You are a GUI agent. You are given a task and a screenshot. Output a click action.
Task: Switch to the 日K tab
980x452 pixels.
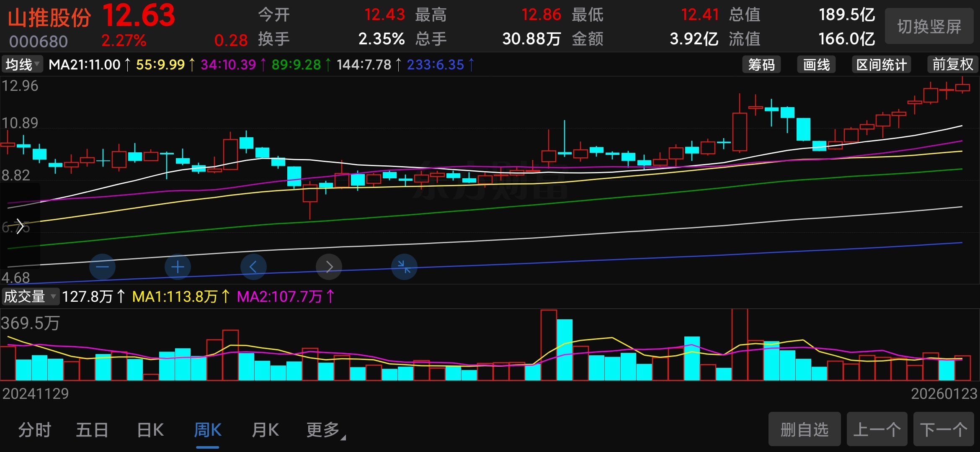[x=150, y=430]
